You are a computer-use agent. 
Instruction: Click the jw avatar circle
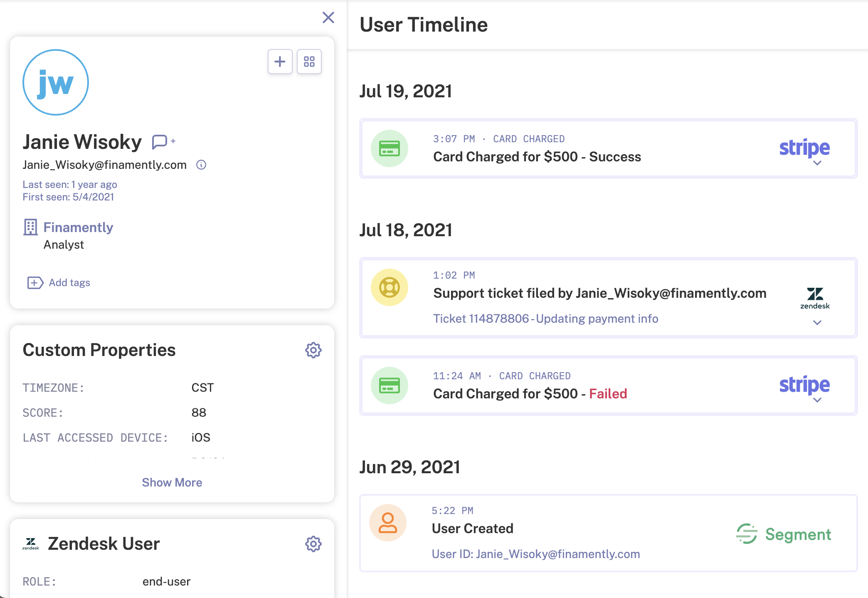(56, 82)
